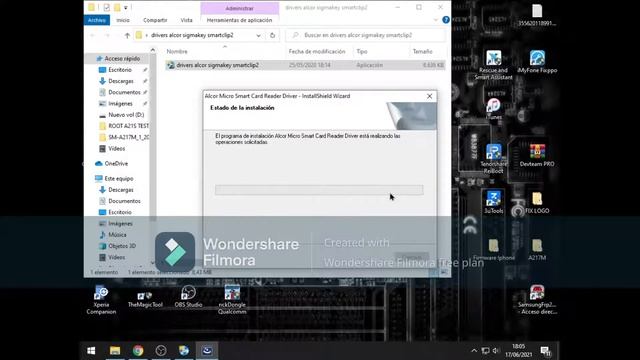Viewport: 640px width, 360px height.
Task: Open the Archivo menu in Explorer
Action: [97, 20]
